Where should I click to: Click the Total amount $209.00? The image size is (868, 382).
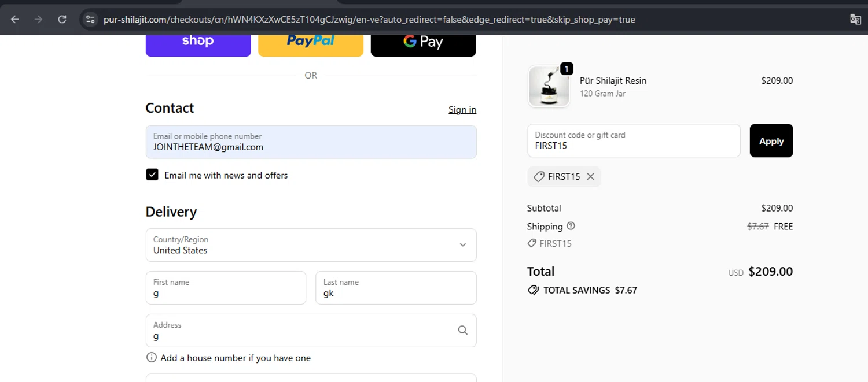pos(770,272)
